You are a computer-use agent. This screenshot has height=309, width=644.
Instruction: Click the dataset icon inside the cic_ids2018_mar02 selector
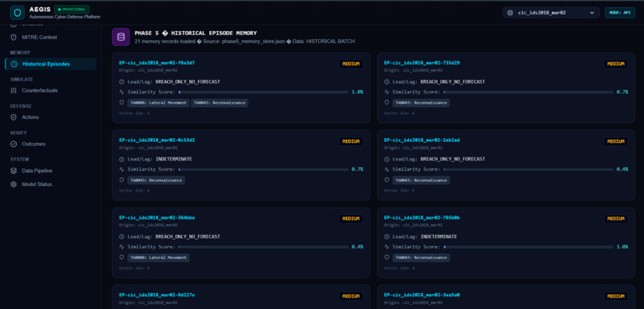coord(510,13)
